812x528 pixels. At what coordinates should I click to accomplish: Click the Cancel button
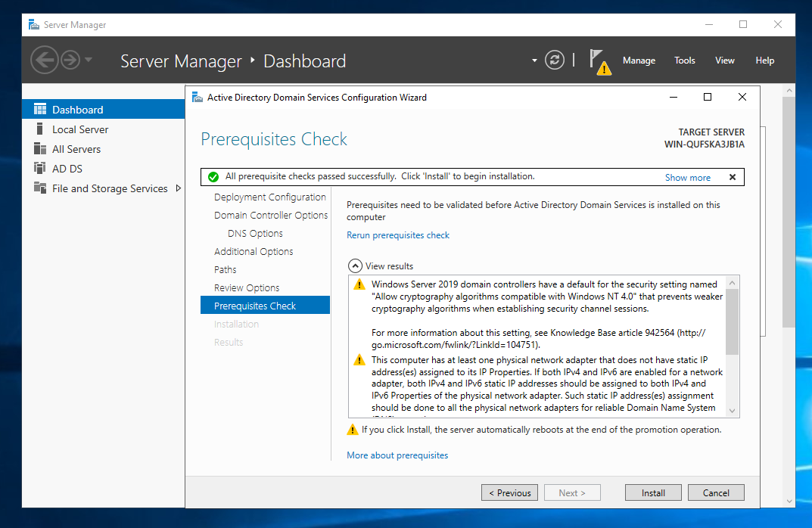click(716, 492)
